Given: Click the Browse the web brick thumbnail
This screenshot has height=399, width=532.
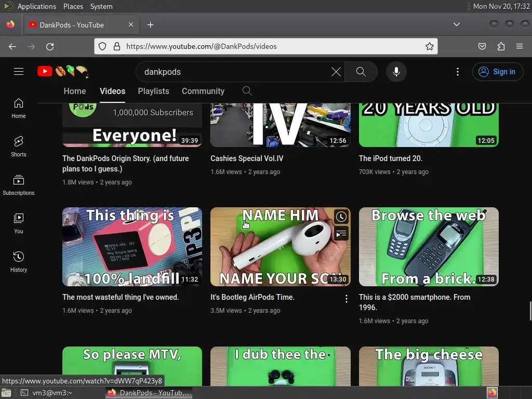Looking at the screenshot, I should [x=429, y=247].
